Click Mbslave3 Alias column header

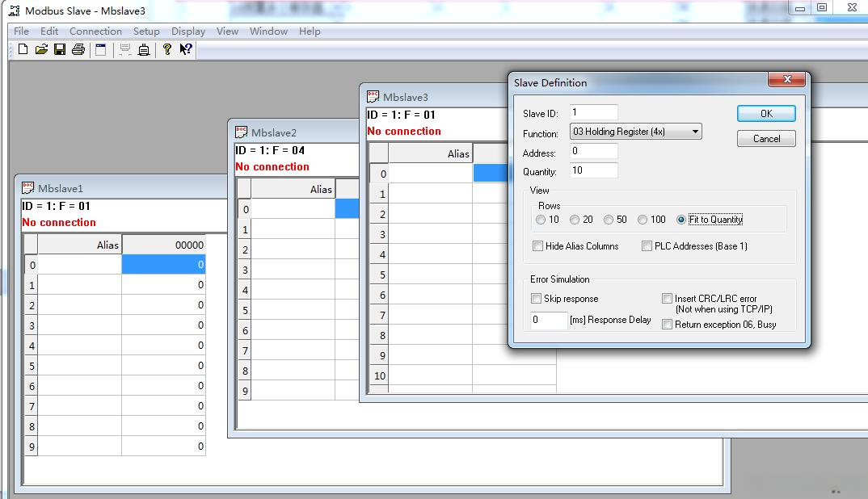pos(430,153)
